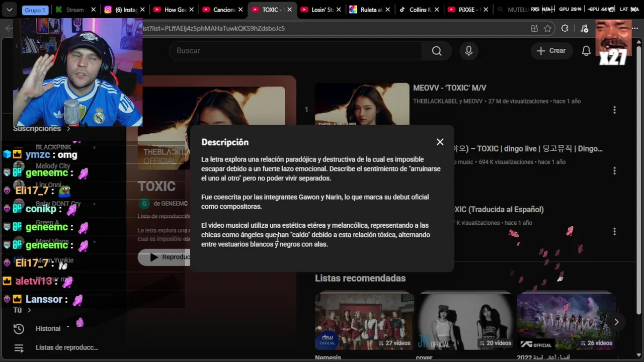Open the channel name THEBLACKLABEL y MEOVV
Screen dimensions: 644x362
(x=448, y=101)
